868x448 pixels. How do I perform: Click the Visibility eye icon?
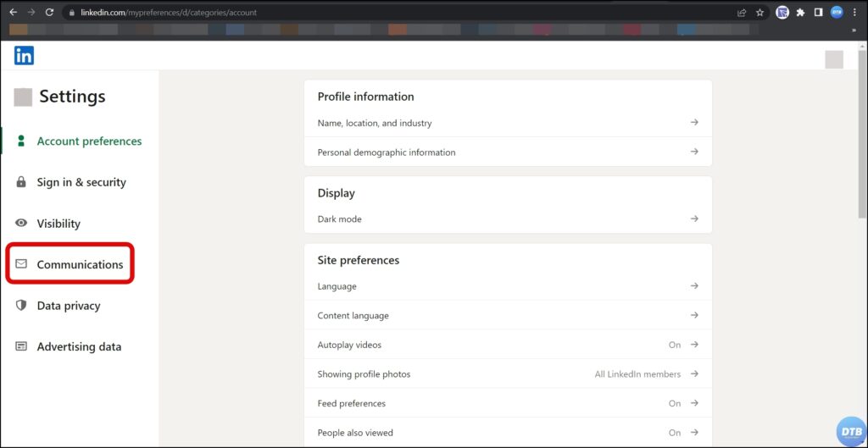click(21, 224)
